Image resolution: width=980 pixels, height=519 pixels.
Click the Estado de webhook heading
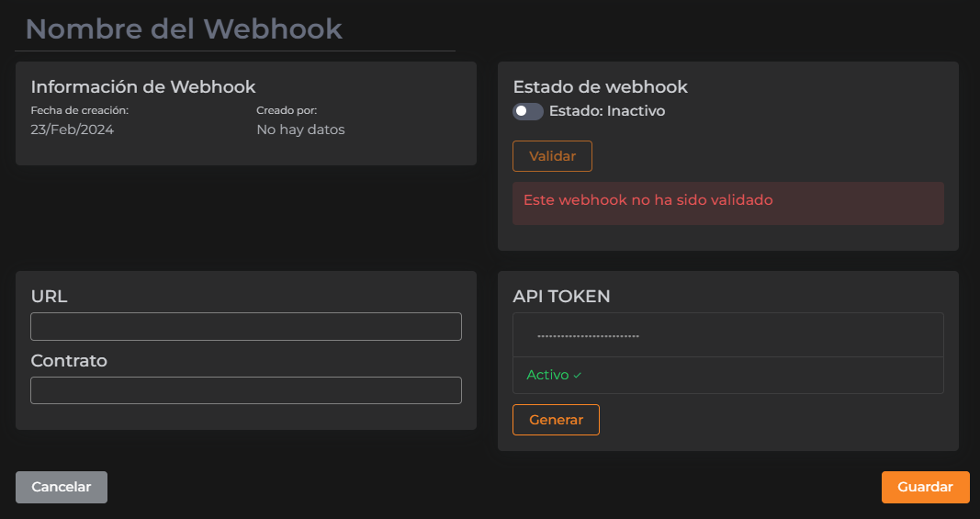[600, 87]
